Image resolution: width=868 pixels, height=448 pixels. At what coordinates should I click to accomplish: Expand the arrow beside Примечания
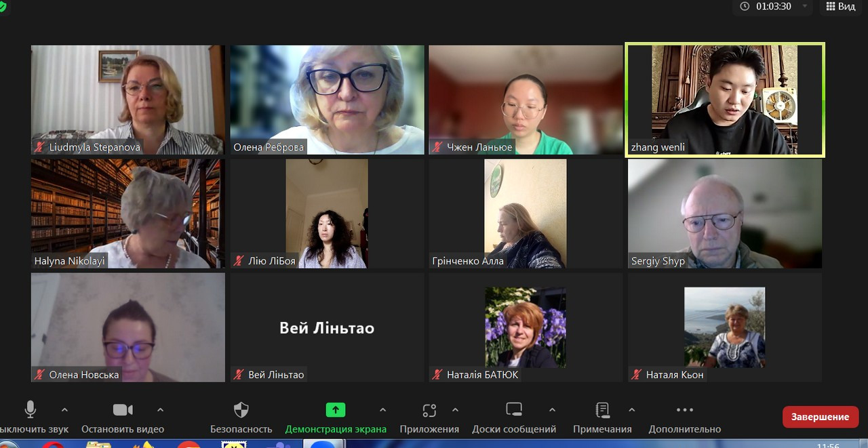pyautogui.click(x=631, y=409)
